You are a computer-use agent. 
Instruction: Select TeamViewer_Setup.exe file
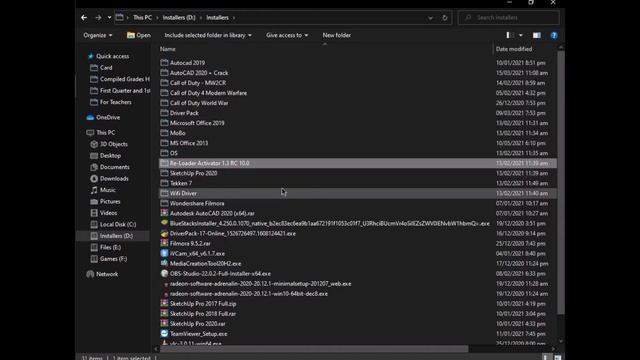[x=198, y=334]
